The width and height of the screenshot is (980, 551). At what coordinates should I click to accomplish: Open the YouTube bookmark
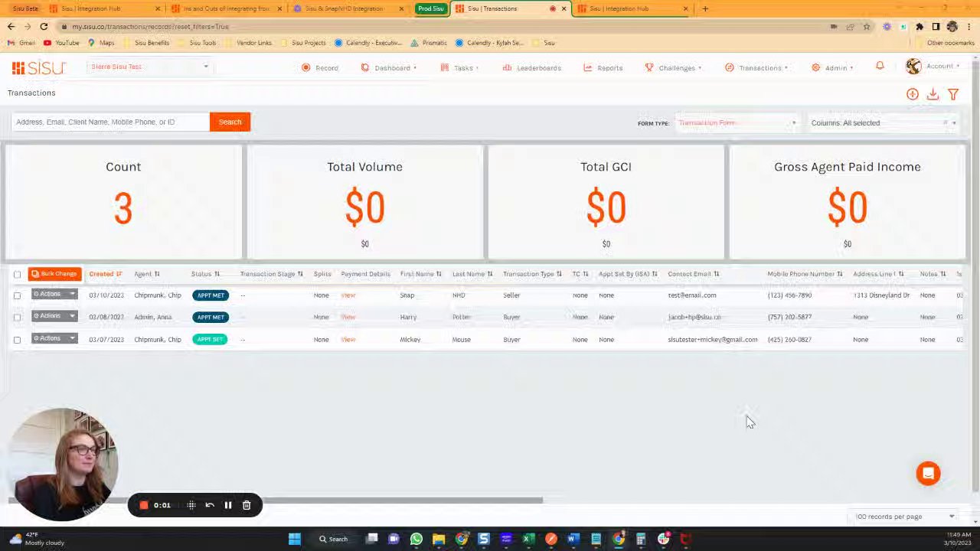tap(61, 43)
